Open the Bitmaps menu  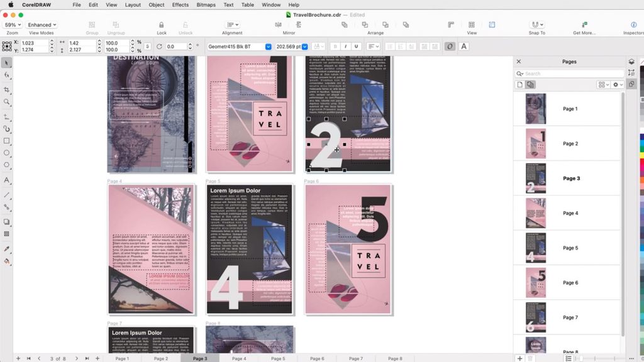coord(205,4)
